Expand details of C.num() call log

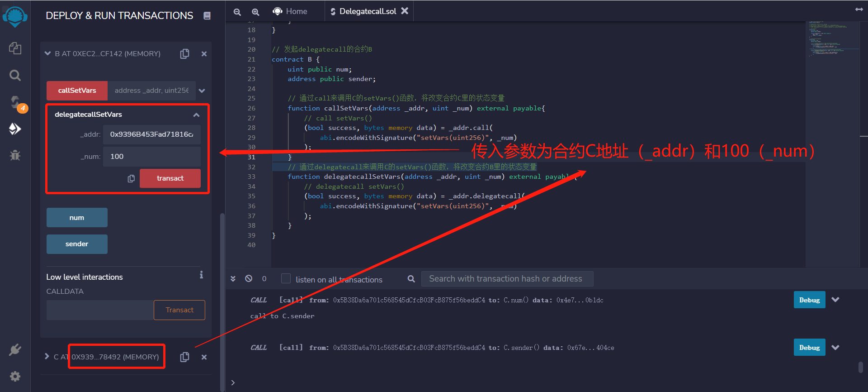pos(835,300)
